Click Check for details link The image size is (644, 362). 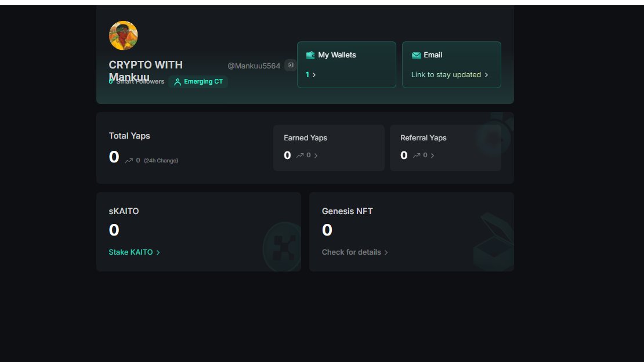[351, 252]
